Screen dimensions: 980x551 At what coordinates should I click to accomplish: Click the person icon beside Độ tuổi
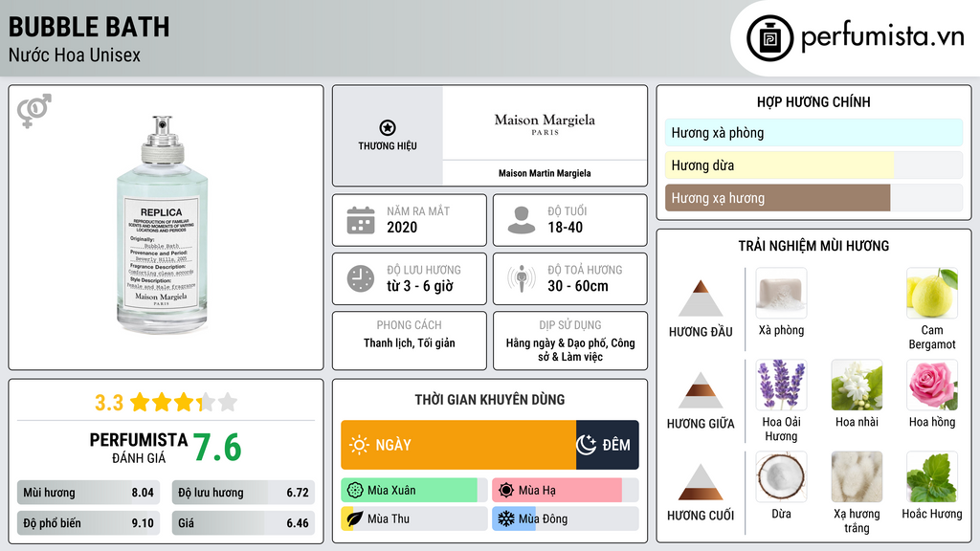click(522, 220)
